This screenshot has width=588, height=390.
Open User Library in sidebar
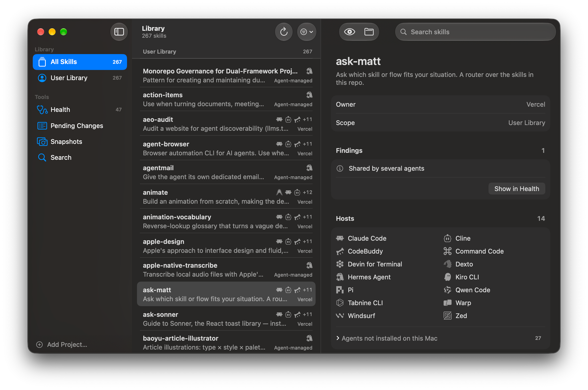coord(80,78)
